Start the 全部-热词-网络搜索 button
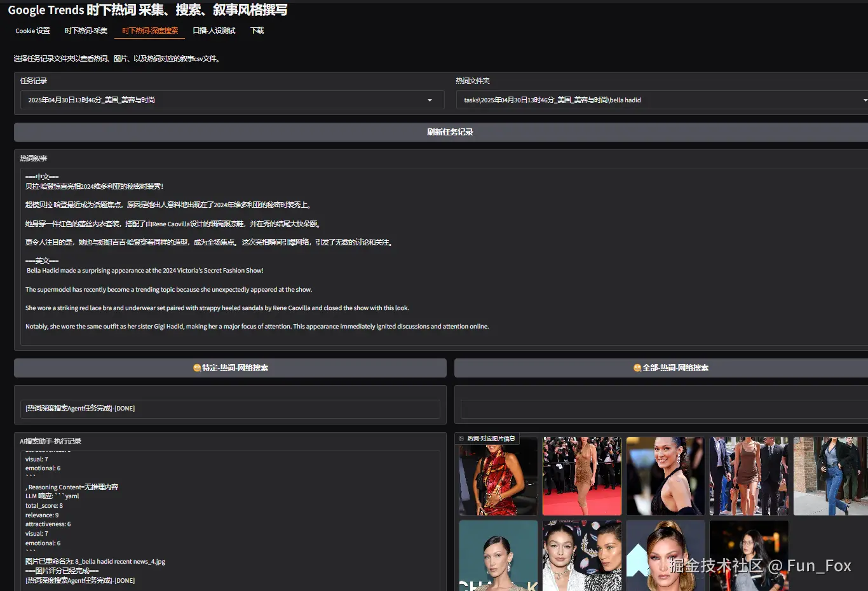 (661, 368)
